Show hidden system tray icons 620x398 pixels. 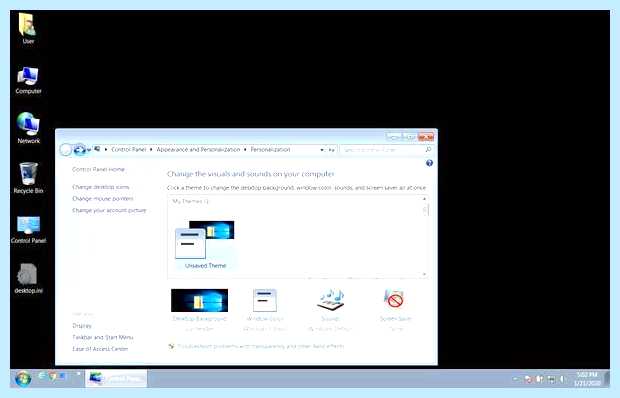tap(516, 379)
